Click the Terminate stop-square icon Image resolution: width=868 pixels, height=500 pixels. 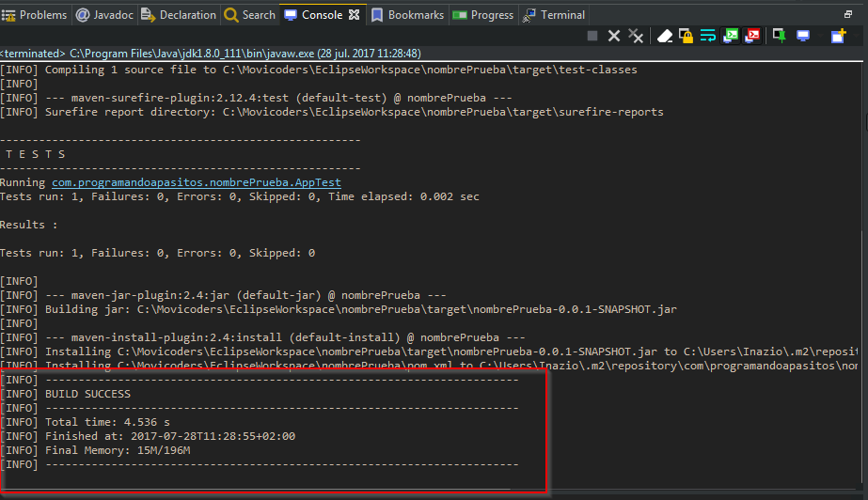click(592, 36)
